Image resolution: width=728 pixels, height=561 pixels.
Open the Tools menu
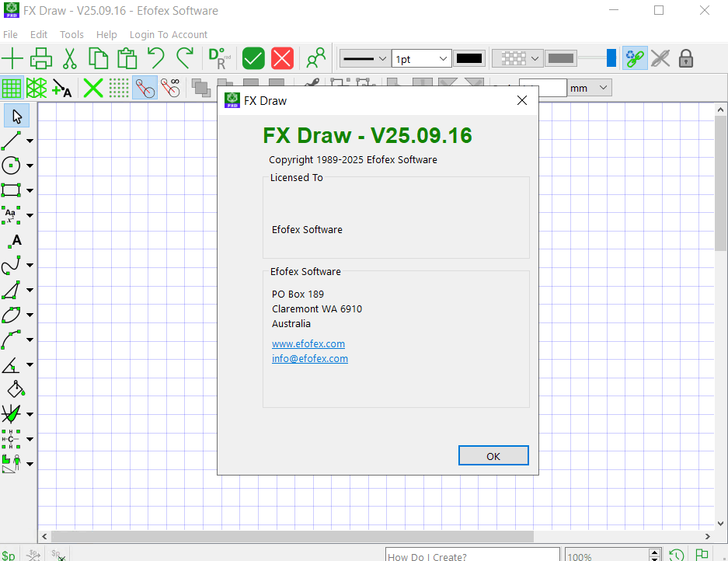(x=71, y=35)
